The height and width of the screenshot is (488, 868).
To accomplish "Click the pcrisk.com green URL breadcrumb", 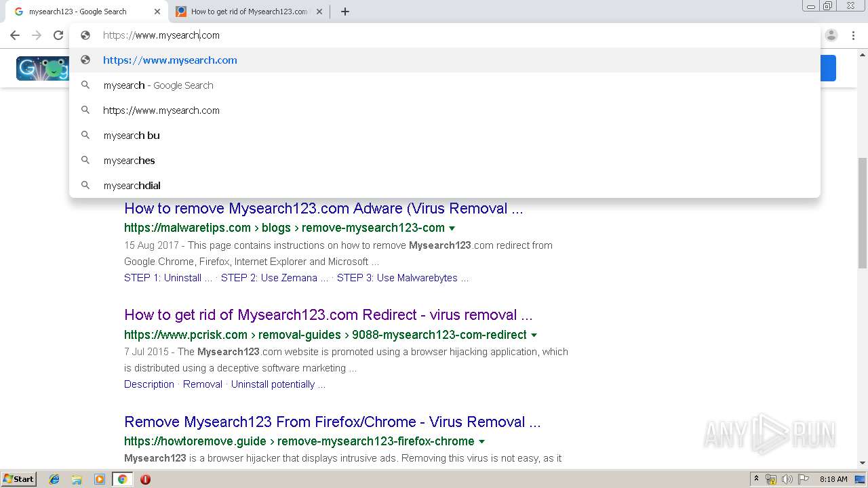I will [x=325, y=335].
